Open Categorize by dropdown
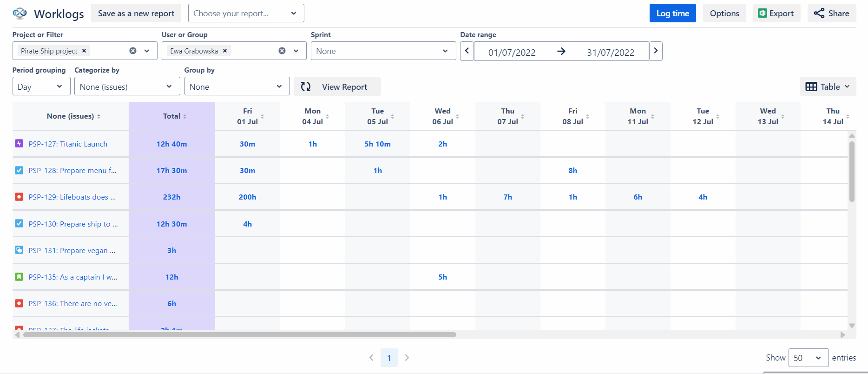Screen dimensions: 868x374 click(127, 87)
